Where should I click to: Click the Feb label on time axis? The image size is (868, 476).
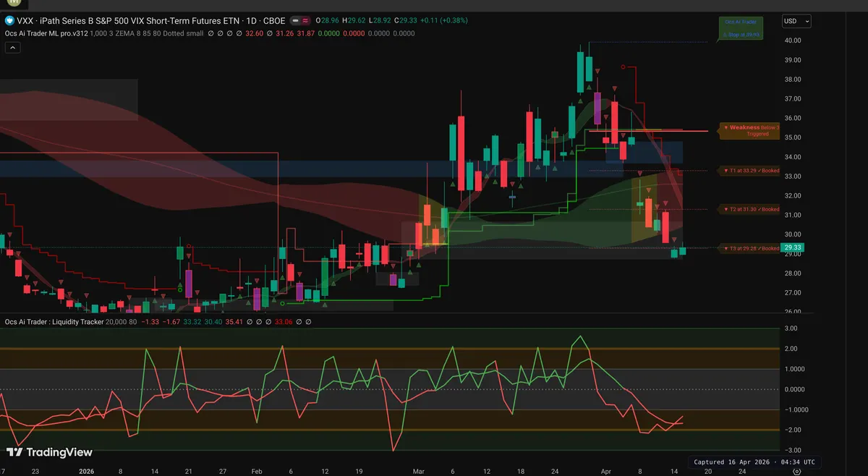(257, 470)
